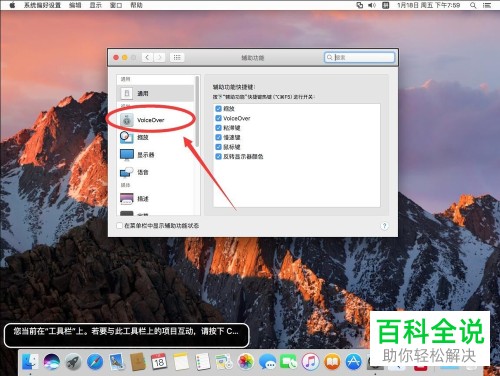Click the sidebar vertical scrollbar
The width and height of the screenshot is (500, 376).
pyautogui.click(x=197, y=112)
